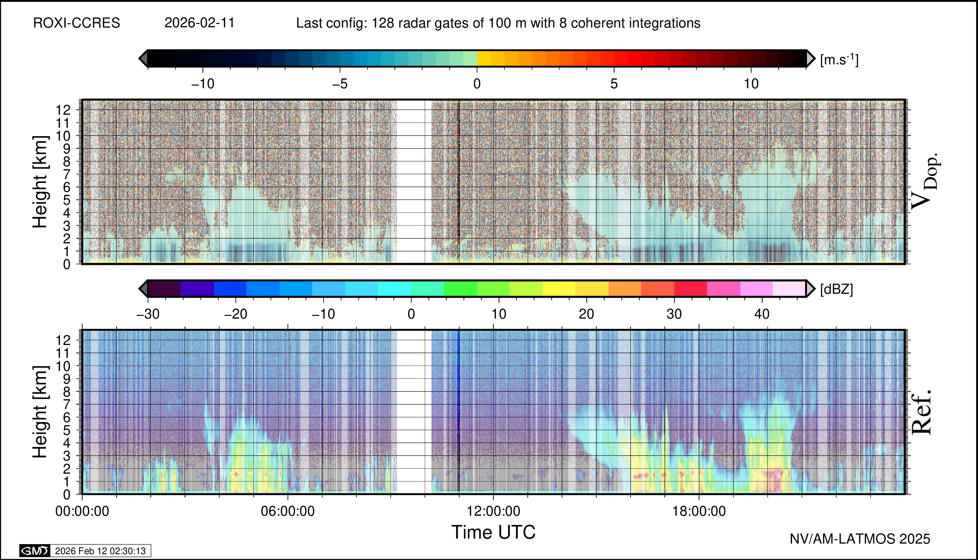Click left arrow of dBZ colorbar

[x=143, y=288]
